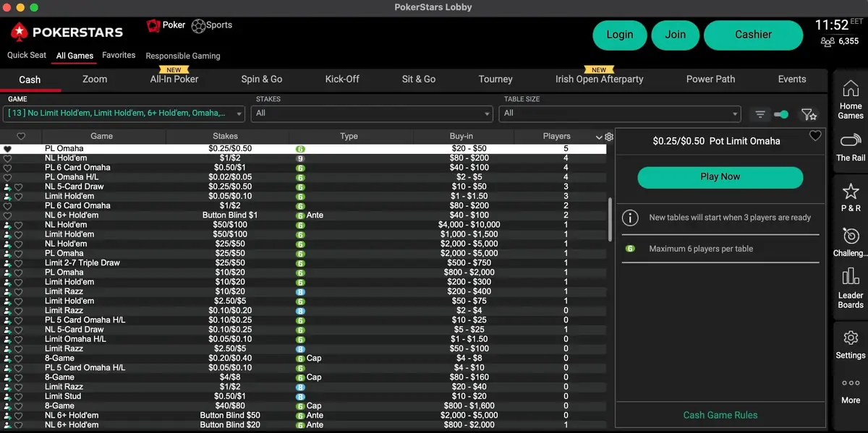Click the info icon in details panel

pos(631,218)
